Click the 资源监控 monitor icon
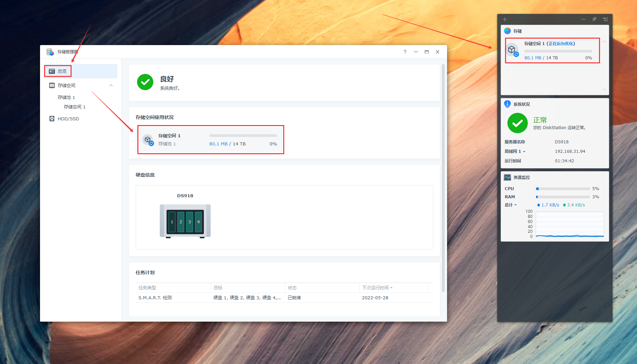 [x=507, y=177]
